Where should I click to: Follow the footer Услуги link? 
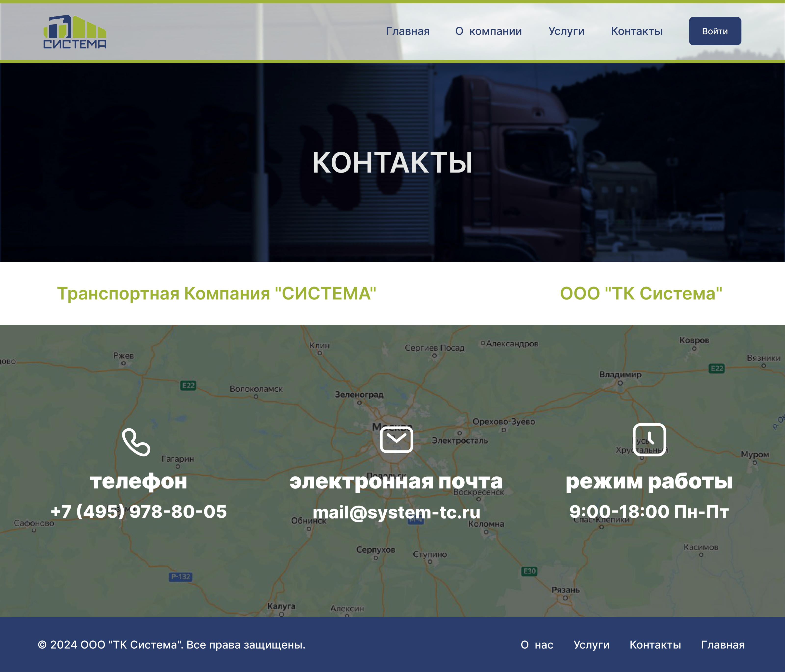pyautogui.click(x=591, y=645)
